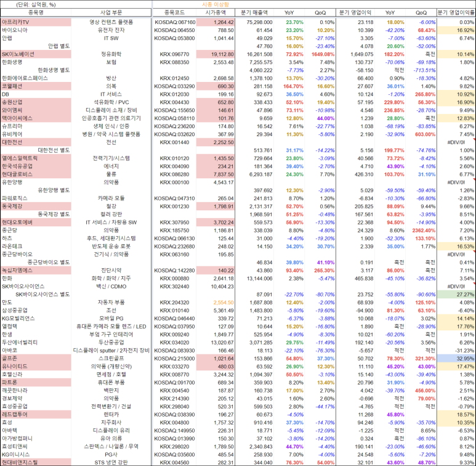Select the 삼성중공업 name cell
The image size is (476, 466).
click(x=36, y=310)
